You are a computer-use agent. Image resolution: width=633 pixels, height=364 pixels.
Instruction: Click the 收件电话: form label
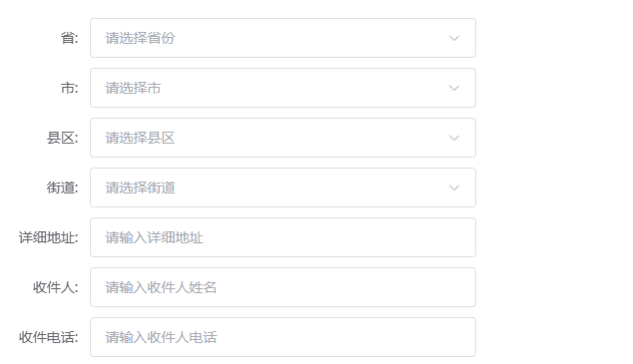tap(49, 337)
